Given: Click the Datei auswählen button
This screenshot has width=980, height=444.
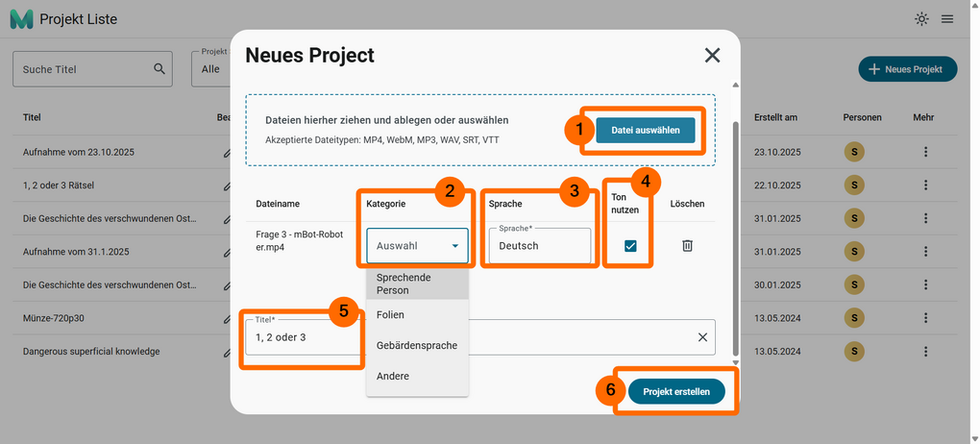Looking at the screenshot, I should click(645, 131).
